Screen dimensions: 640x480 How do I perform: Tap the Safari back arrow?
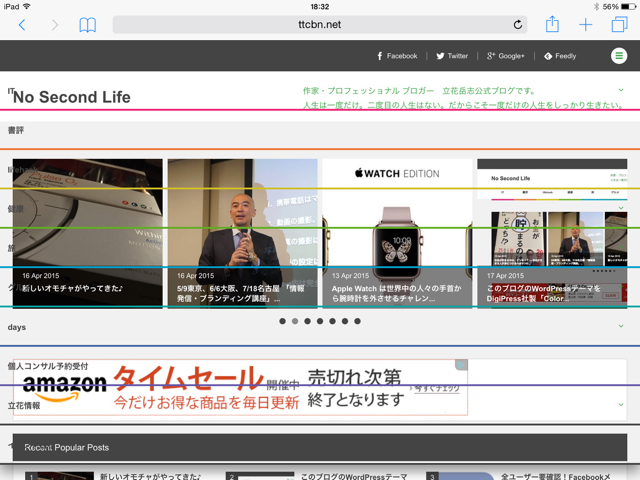coord(22,25)
